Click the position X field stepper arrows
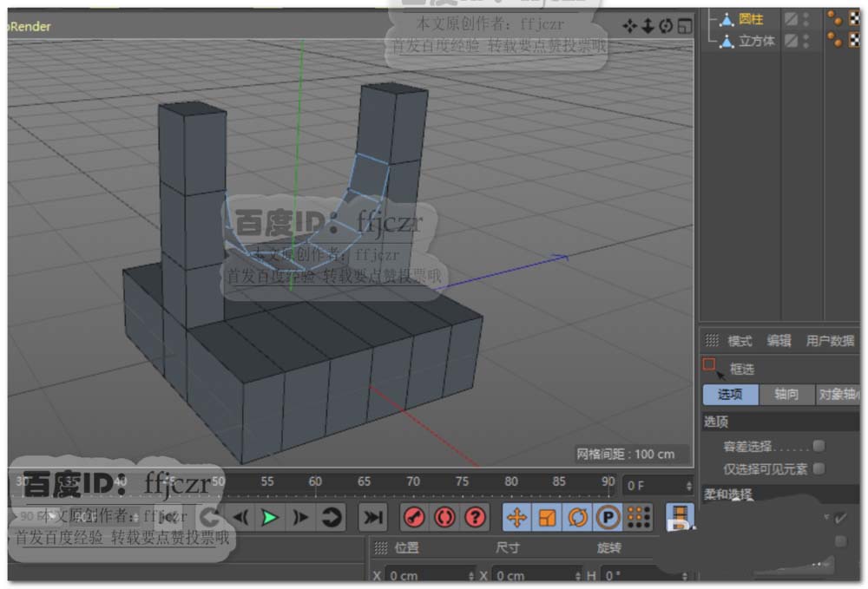 point(471,576)
